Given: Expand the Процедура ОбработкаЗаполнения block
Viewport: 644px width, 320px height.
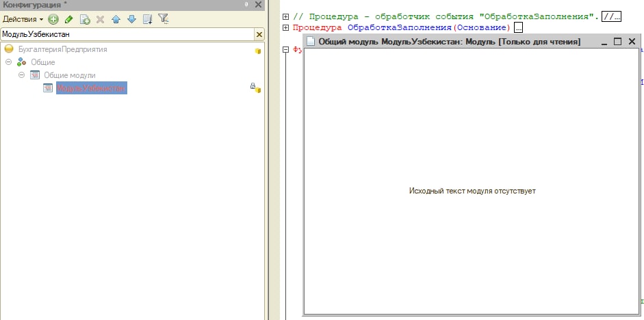Looking at the screenshot, I should (286, 27).
